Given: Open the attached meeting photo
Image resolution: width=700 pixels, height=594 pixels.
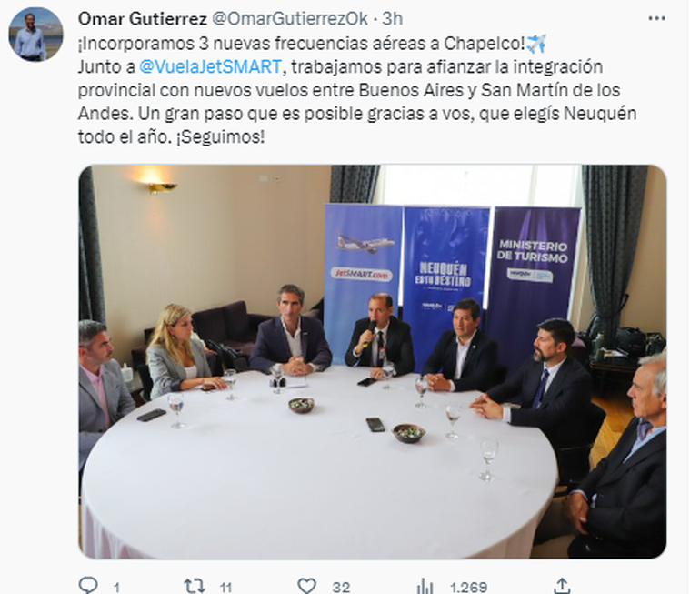Looking at the screenshot, I should pyautogui.click(x=373, y=362).
